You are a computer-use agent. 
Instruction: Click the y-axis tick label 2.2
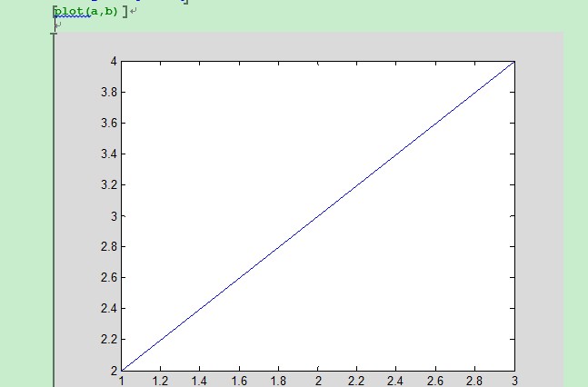109,340
